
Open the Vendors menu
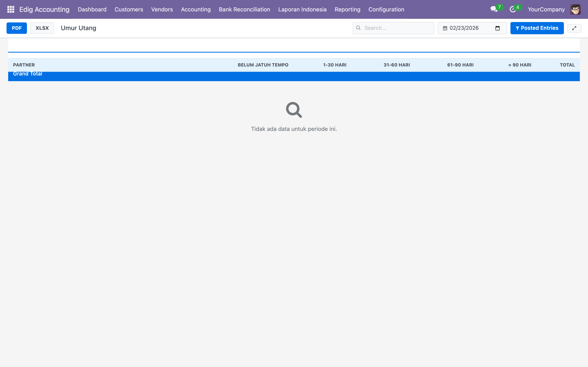tap(162, 9)
